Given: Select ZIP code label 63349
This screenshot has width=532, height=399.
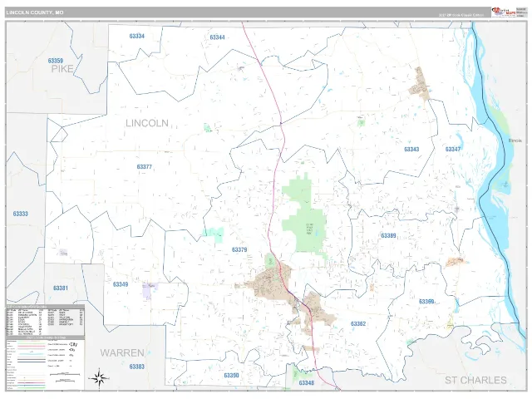Looking at the screenshot, I should point(121,284).
